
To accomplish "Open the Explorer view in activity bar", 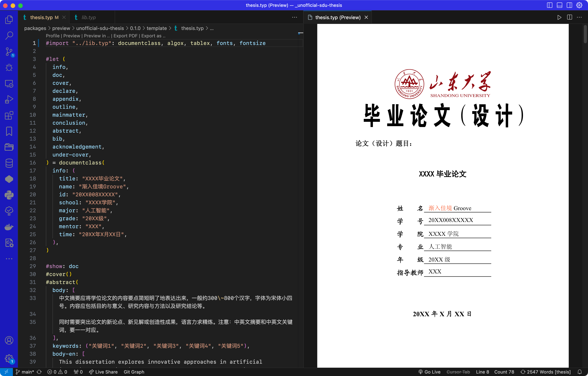I will coord(9,20).
